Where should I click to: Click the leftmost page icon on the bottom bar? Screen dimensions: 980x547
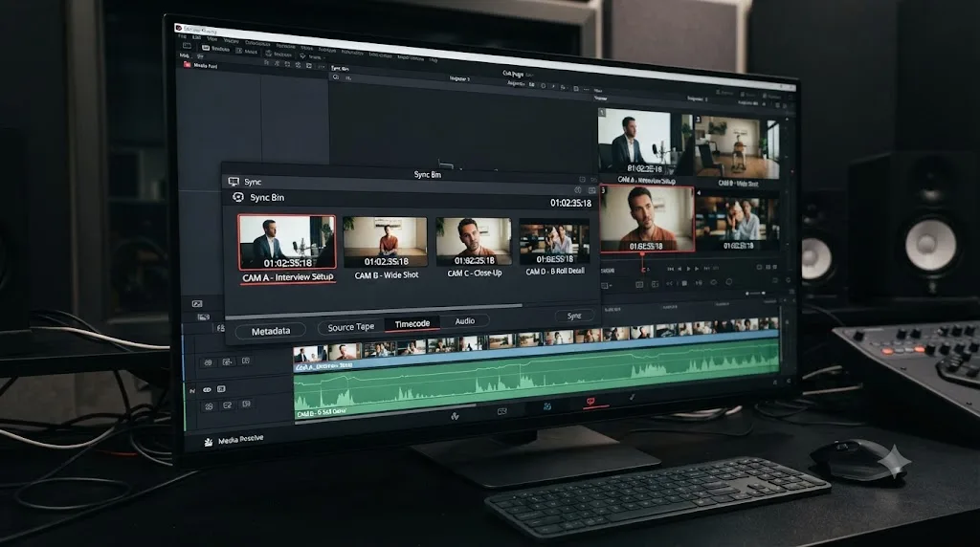tap(455, 416)
